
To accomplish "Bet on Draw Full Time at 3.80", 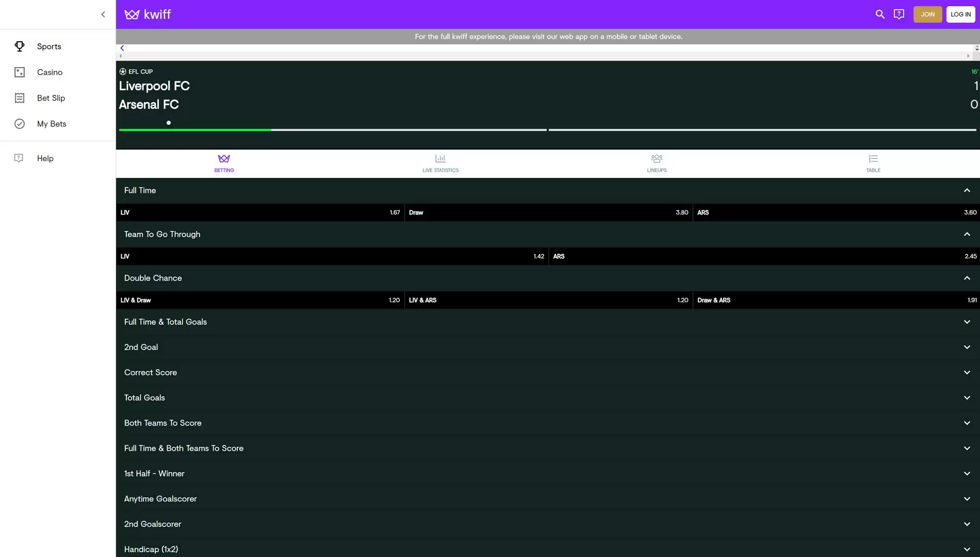I will pyautogui.click(x=548, y=212).
